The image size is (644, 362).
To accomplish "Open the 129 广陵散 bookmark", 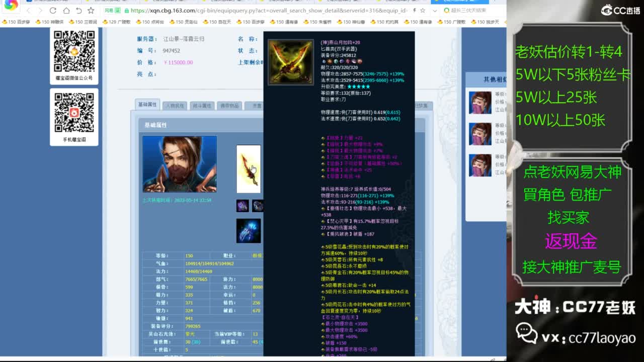I will coord(116,22).
